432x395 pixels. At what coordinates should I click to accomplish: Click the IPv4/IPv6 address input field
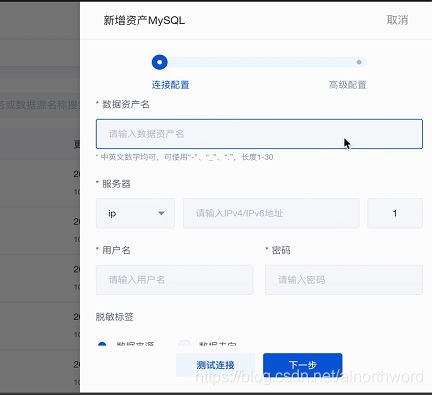271,213
